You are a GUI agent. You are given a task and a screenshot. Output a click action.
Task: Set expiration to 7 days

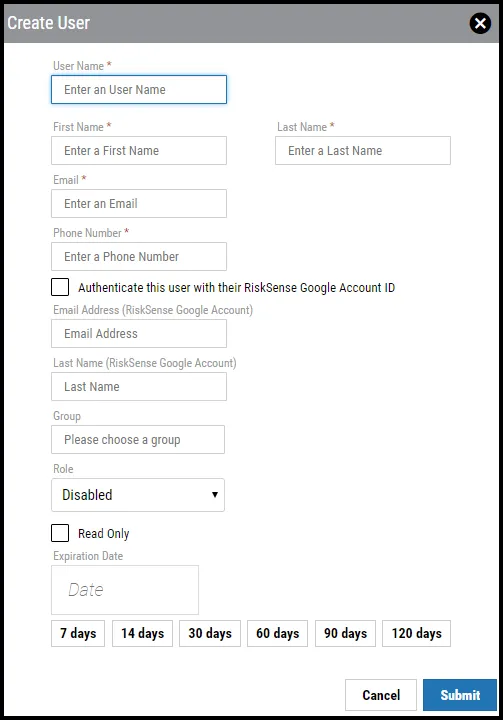(78, 634)
